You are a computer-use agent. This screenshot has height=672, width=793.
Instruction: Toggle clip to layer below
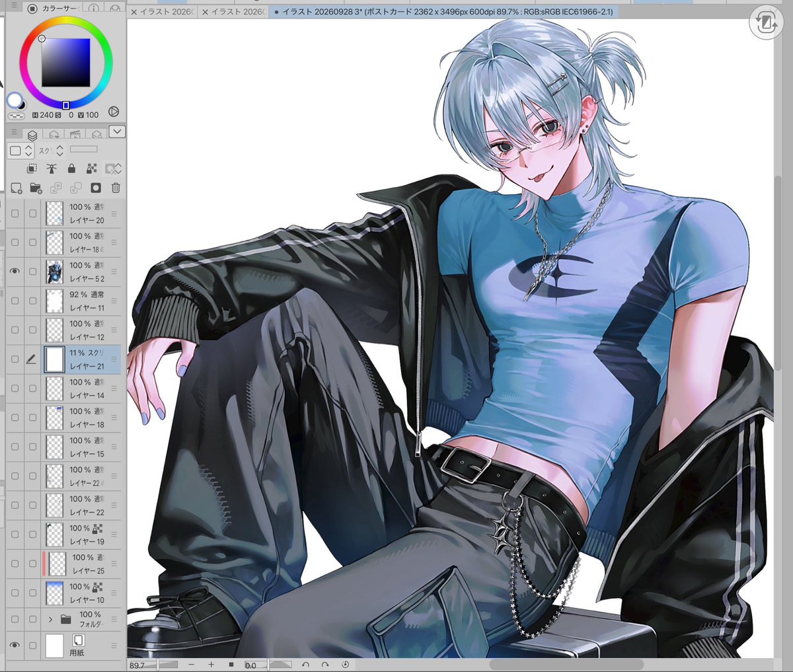click(31, 169)
